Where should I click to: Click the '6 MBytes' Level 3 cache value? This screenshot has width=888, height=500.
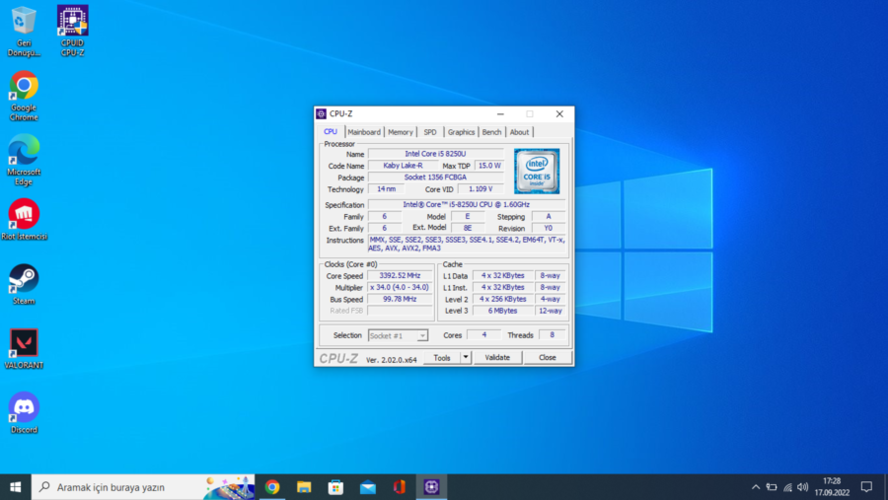pyautogui.click(x=503, y=311)
